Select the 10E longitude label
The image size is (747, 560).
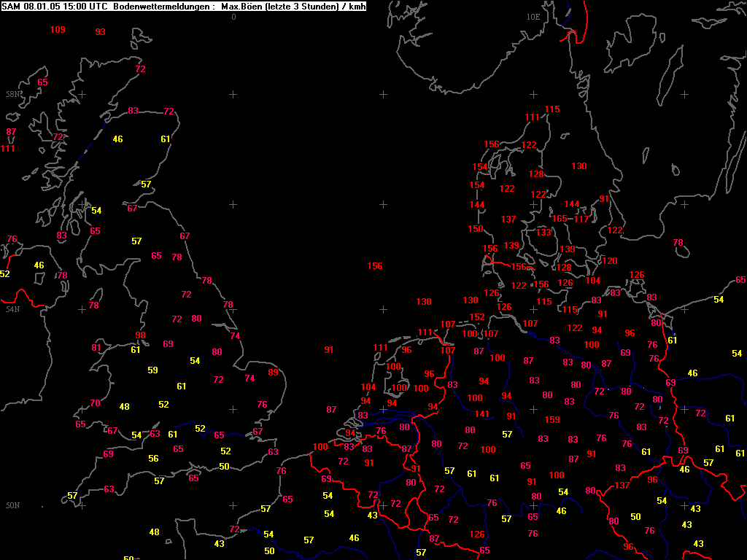click(533, 17)
